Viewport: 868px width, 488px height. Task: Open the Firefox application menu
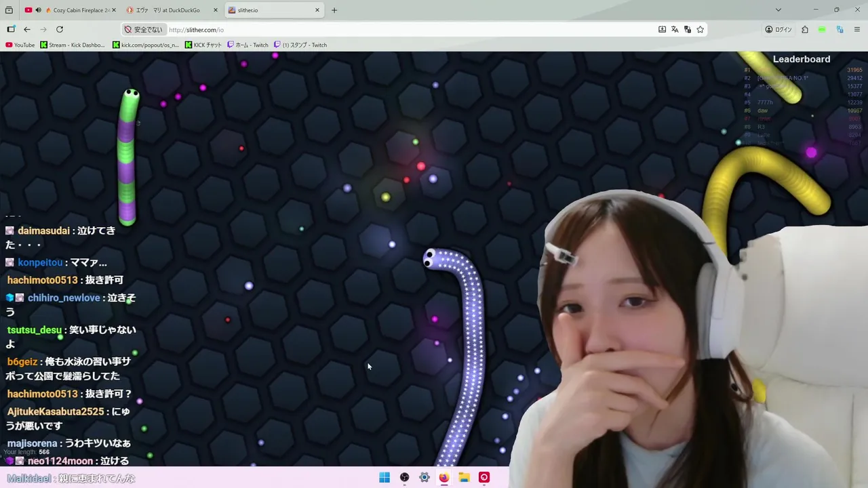tap(857, 30)
